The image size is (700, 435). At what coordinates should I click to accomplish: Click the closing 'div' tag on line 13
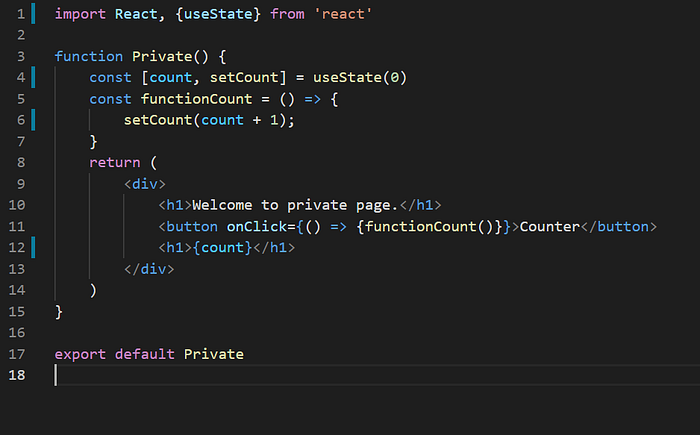pyautogui.click(x=149, y=269)
